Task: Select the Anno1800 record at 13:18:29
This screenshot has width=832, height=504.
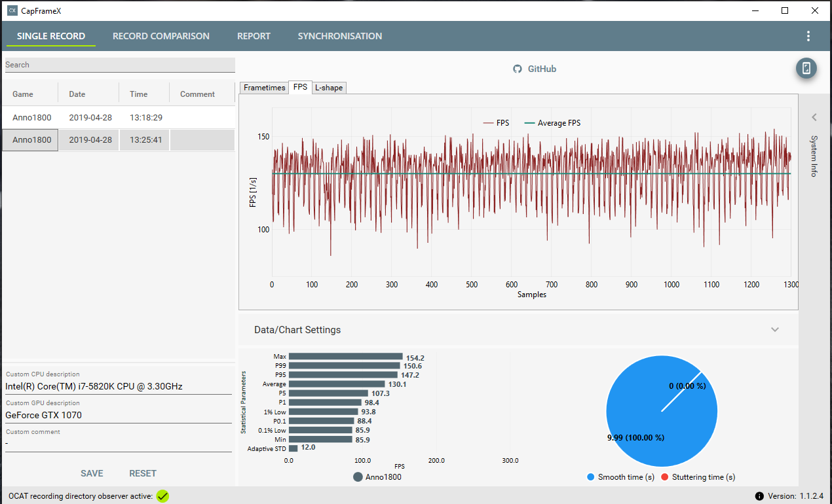Action: click(x=119, y=117)
